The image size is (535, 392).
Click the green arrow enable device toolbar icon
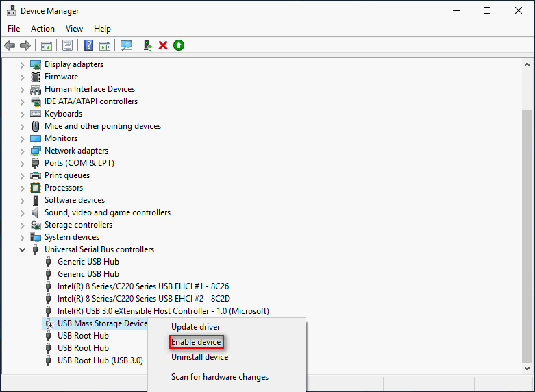click(179, 45)
